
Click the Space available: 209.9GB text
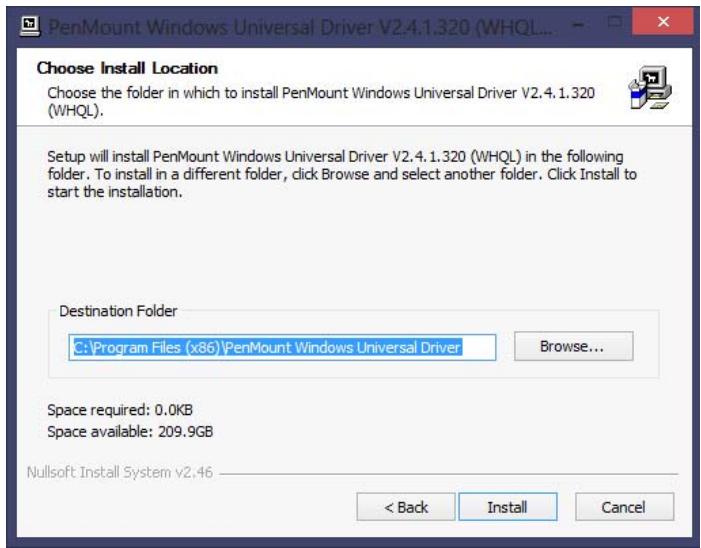(130, 432)
